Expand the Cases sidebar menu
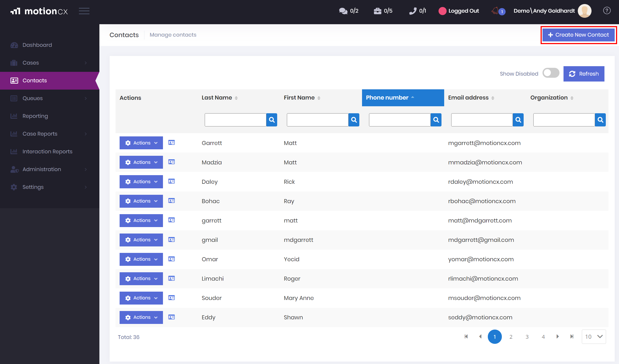Viewport: 619px width, 364px height. 50,63
